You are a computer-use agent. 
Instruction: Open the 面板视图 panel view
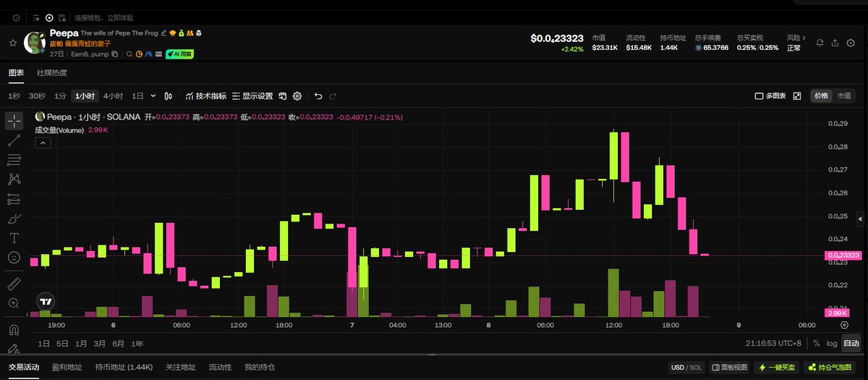point(729,367)
